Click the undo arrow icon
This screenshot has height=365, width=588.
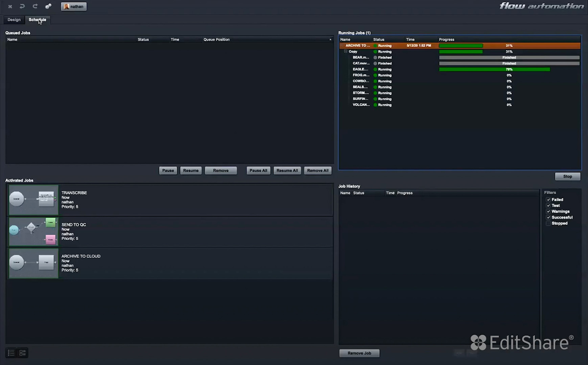pos(22,6)
